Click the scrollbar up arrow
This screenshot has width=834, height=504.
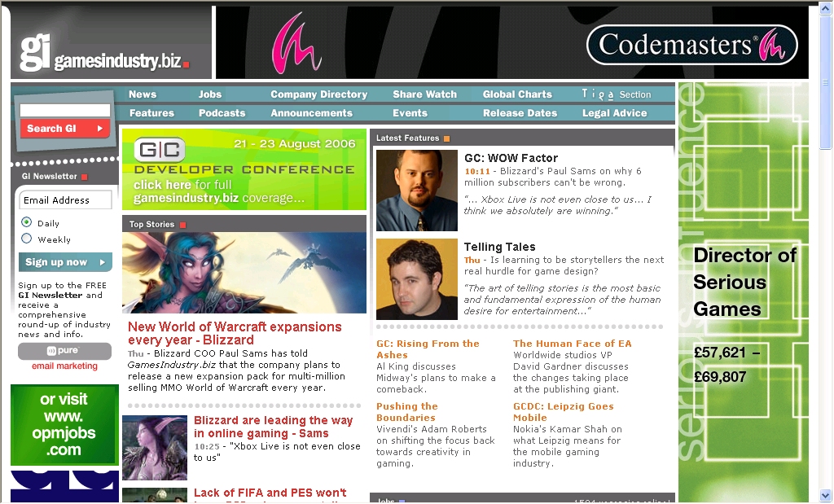pos(826,9)
